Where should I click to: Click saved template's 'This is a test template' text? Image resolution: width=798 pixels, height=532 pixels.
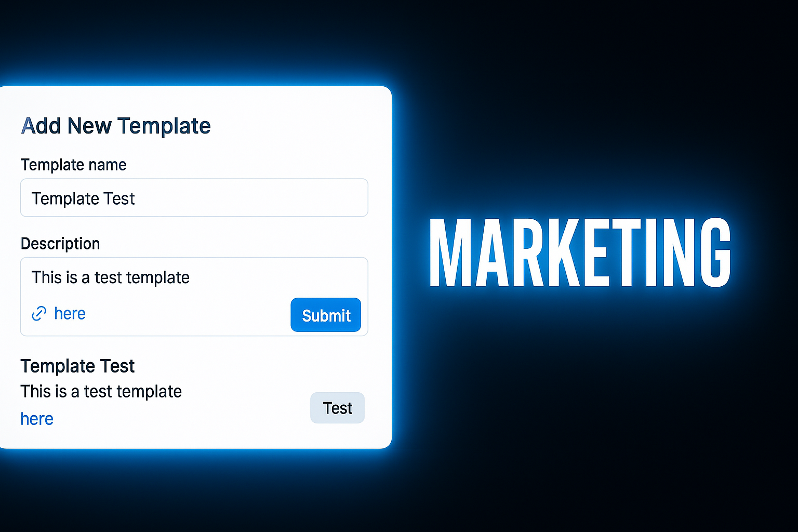point(101,391)
